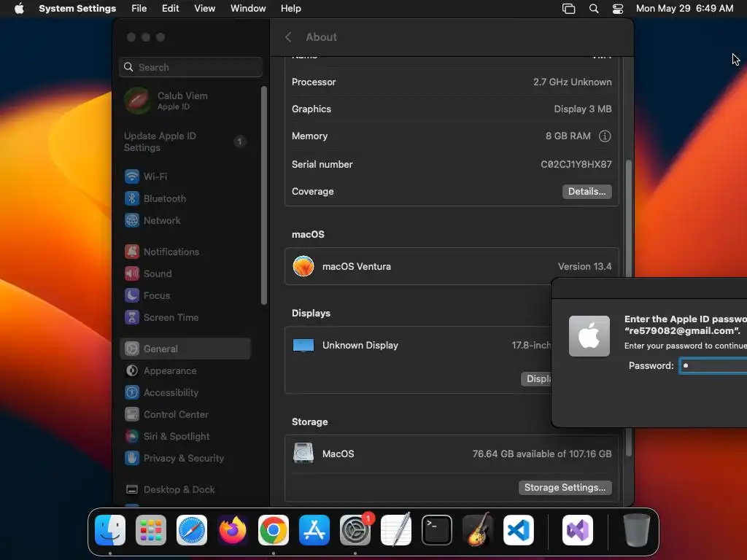Click the Apple ID Password field
This screenshot has width=747, height=560.
tap(713, 366)
